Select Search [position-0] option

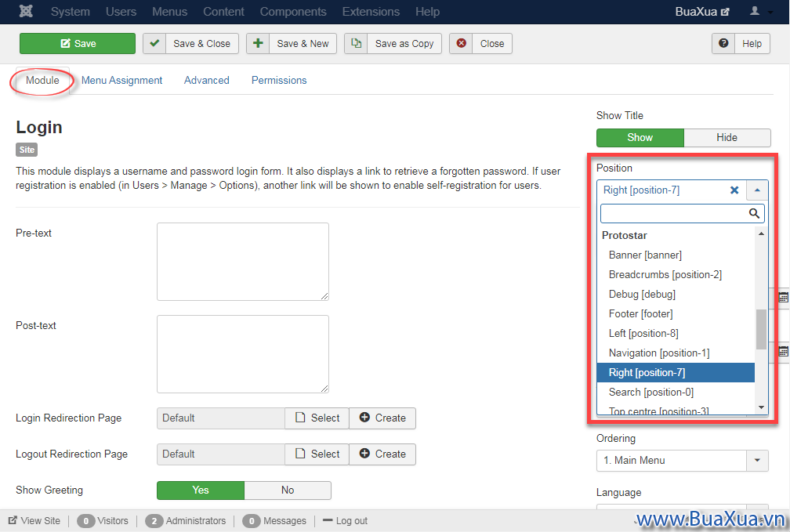pos(675,392)
